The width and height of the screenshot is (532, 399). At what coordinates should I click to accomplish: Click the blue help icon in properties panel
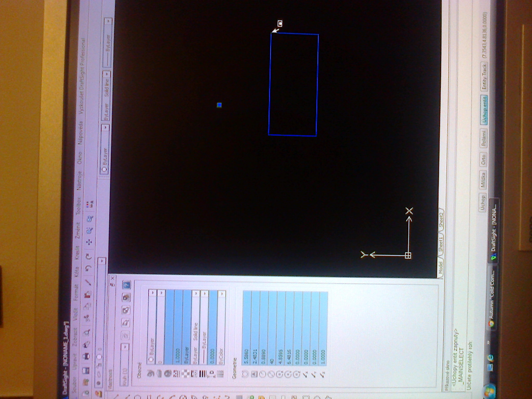(x=127, y=285)
